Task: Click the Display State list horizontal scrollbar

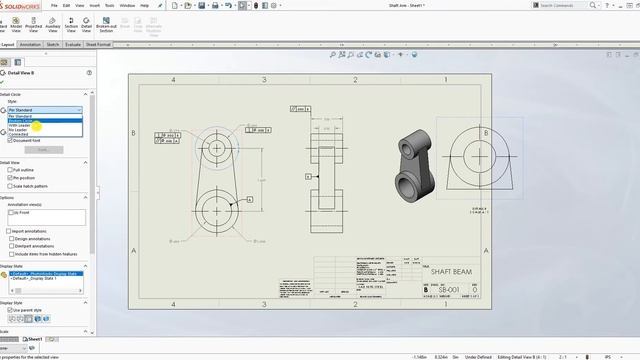Action: [x=46, y=291]
